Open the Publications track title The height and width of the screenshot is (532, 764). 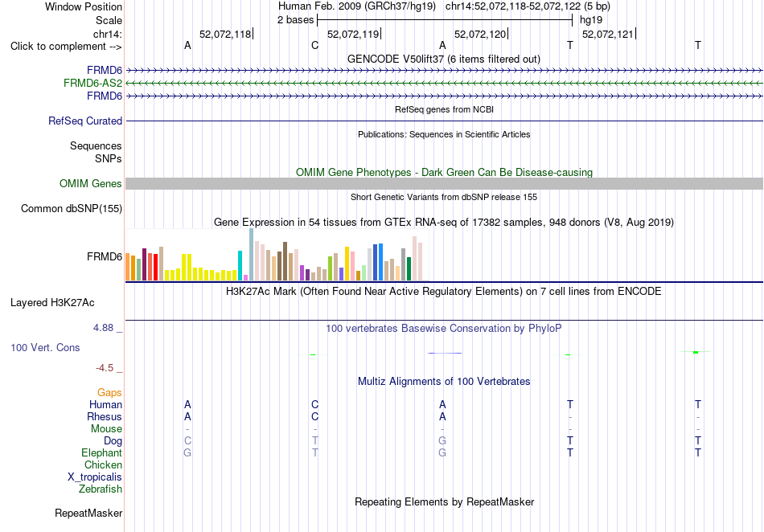point(444,134)
